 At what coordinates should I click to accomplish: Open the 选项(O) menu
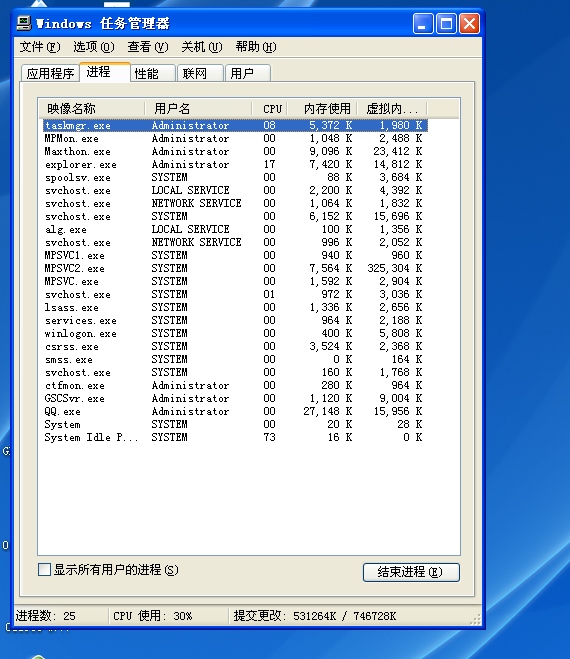(94, 47)
